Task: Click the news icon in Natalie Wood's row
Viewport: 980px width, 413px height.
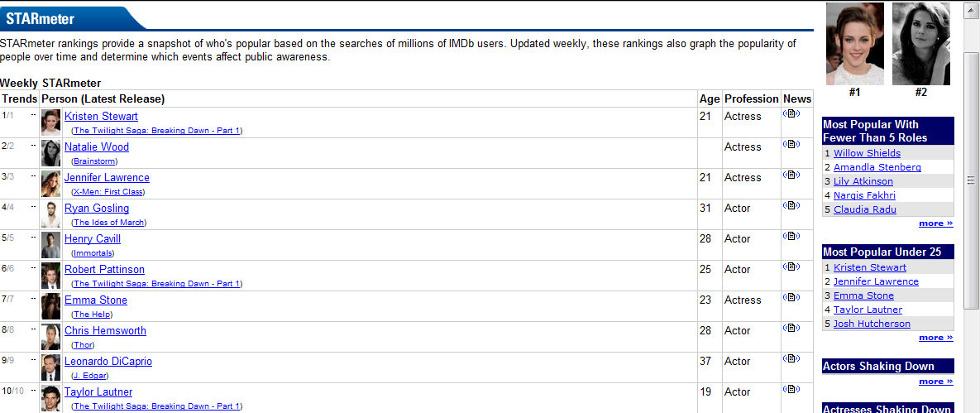Action: (x=791, y=144)
